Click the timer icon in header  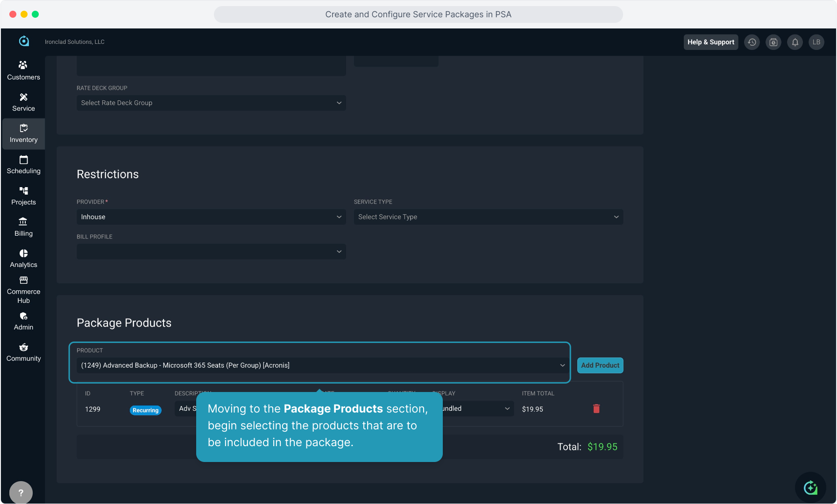pos(773,42)
